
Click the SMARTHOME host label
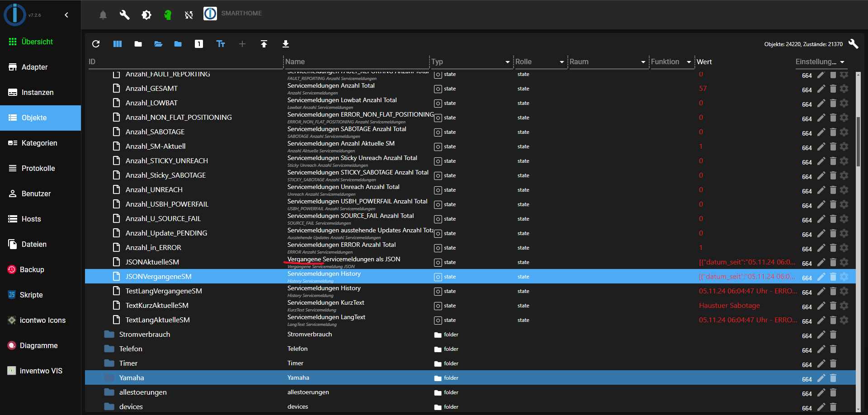tap(241, 13)
